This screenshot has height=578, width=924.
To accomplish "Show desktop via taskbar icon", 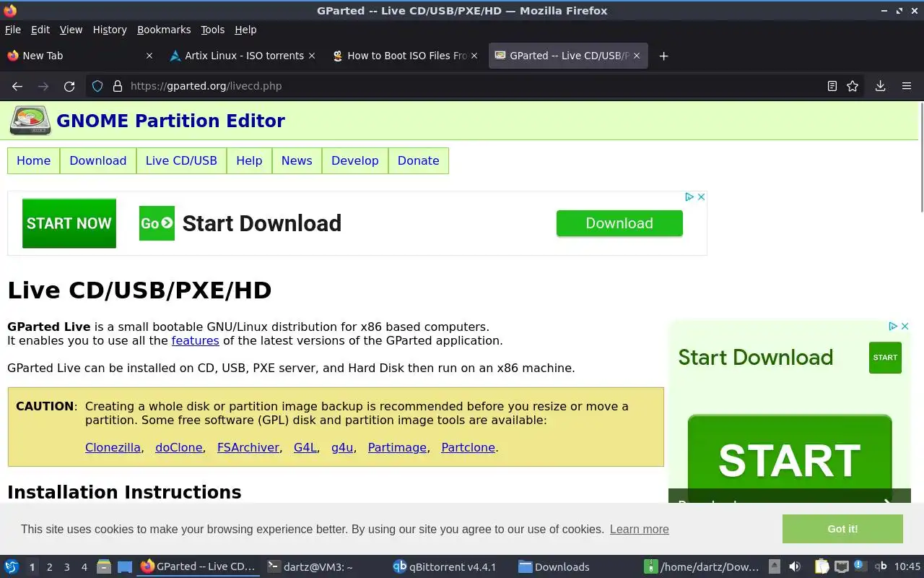I will pyautogui.click(x=125, y=567).
